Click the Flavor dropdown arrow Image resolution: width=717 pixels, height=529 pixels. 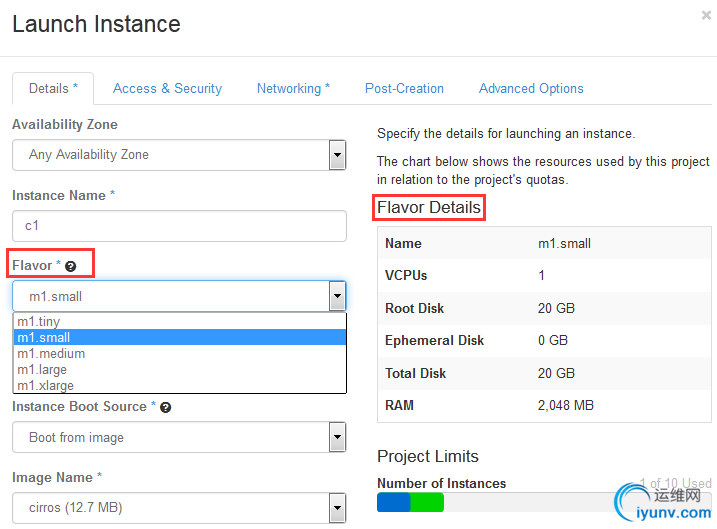tap(337, 296)
